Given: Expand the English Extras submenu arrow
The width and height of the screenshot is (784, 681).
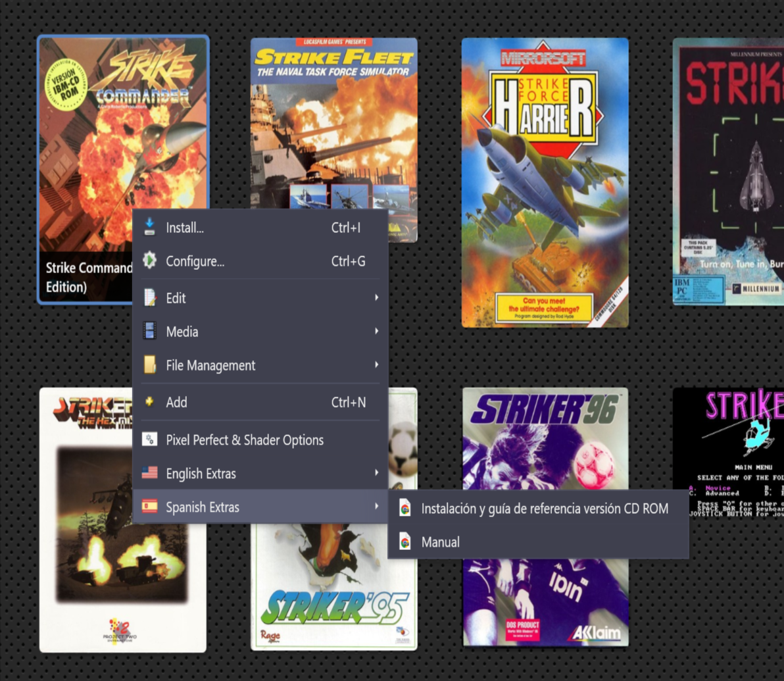Looking at the screenshot, I should coord(376,473).
